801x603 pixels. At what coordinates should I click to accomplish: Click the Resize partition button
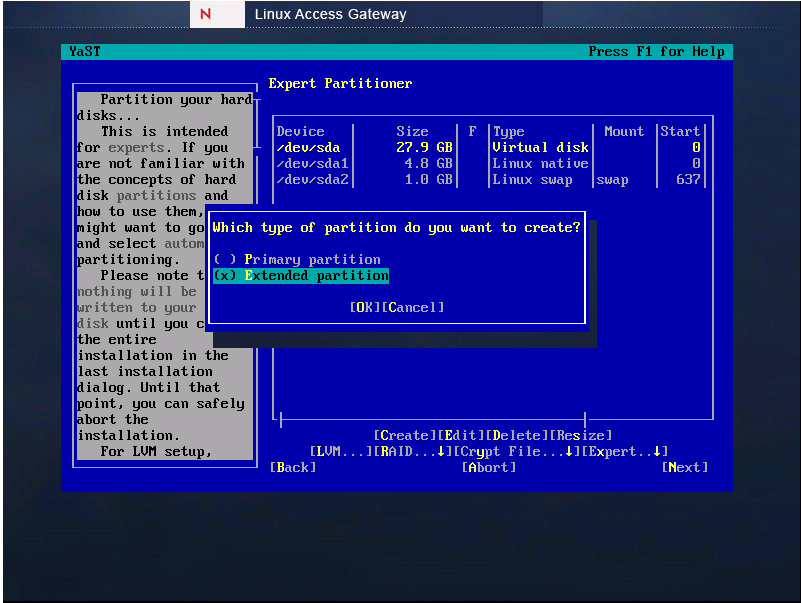[x=581, y=435]
